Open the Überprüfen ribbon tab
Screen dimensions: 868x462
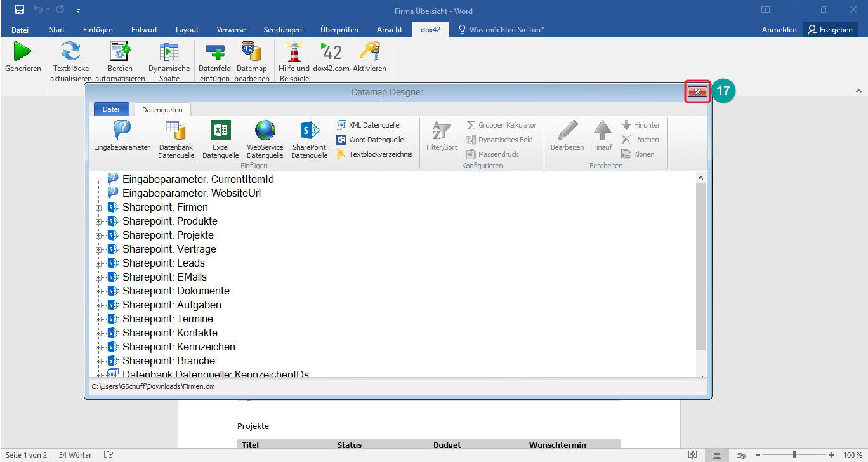pyautogui.click(x=339, y=30)
